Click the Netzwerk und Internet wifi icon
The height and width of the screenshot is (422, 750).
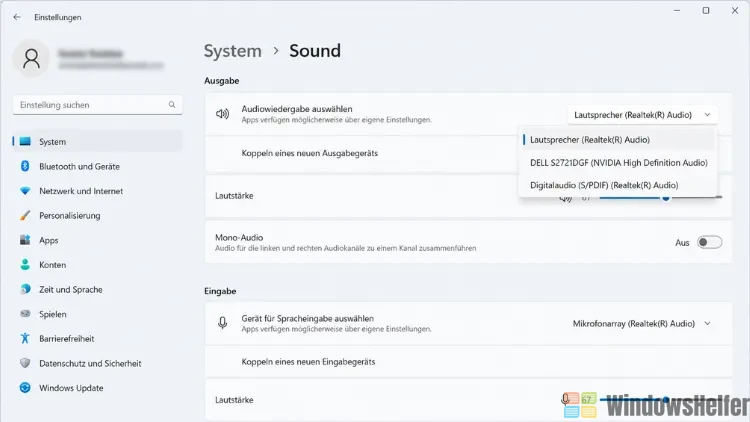click(25, 191)
